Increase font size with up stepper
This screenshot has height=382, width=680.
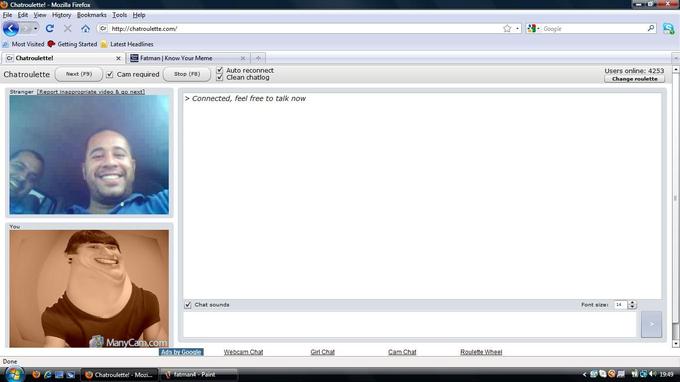(632, 303)
